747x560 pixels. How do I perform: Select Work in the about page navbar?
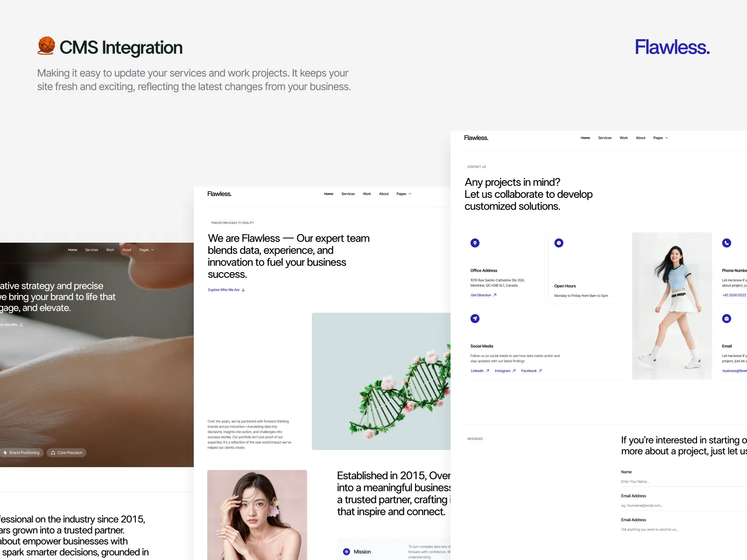(x=367, y=194)
